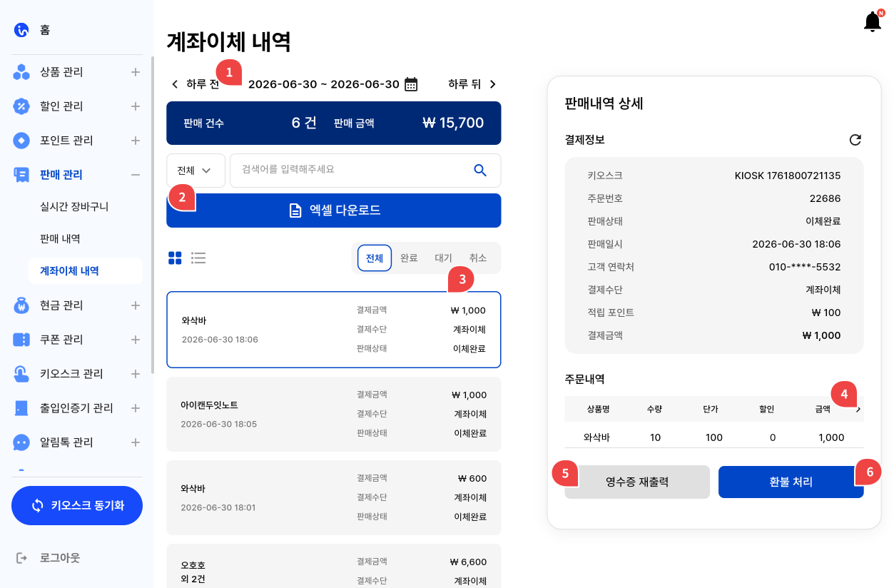The height and width of the screenshot is (588, 894).
Task: Select 아이캔두잇노트 card at 18:05
Action: 334,414
